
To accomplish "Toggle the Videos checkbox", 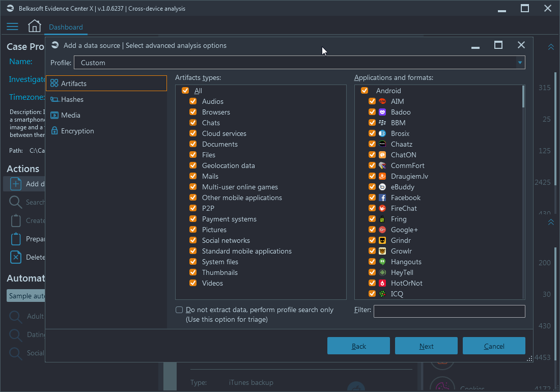I will pos(193,283).
